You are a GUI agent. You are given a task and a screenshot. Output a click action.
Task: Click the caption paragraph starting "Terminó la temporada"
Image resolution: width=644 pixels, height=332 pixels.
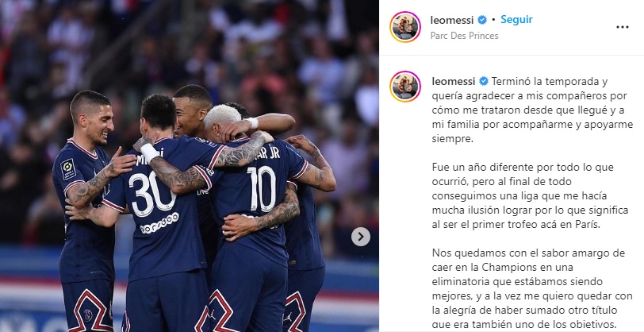click(532, 110)
